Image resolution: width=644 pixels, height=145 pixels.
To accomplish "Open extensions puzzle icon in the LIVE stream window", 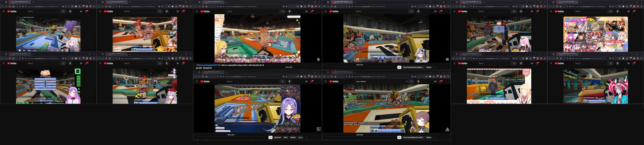I will click(79, 6).
